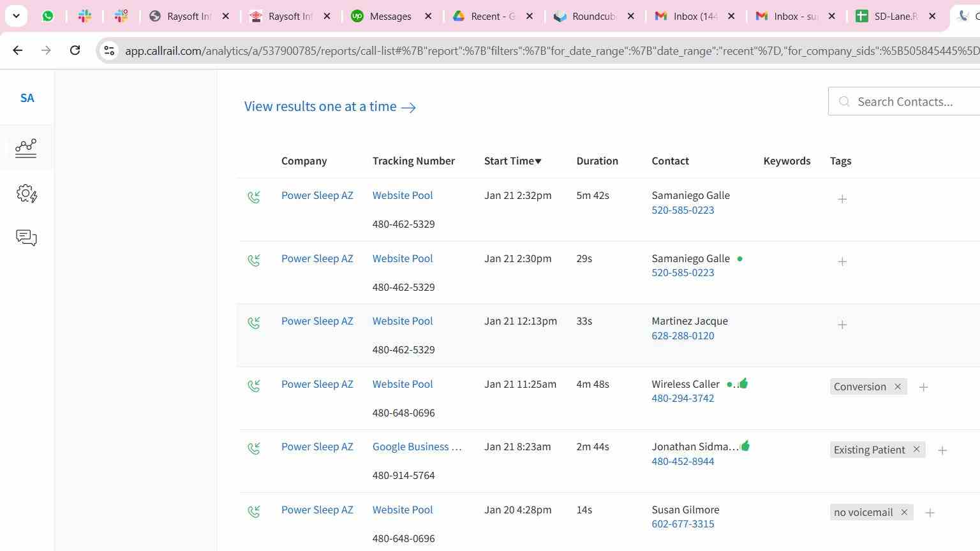Click the browser address bar URL
Image resolution: width=980 pixels, height=551 pixels.
pyautogui.click(x=552, y=50)
